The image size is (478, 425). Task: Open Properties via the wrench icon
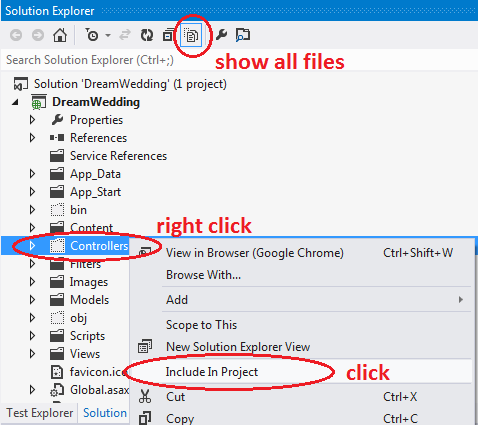click(x=221, y=35)
